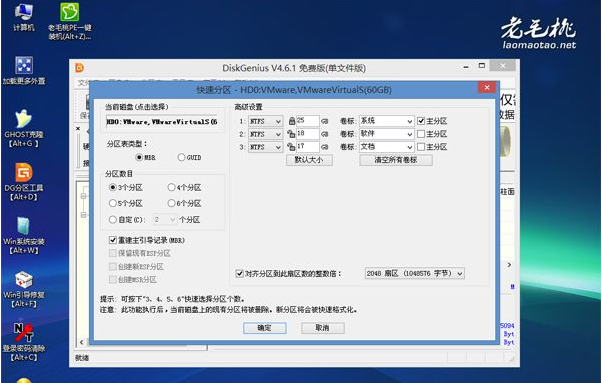
Task: Click the 清空所有卷标 button
Action: click(396, 160)
